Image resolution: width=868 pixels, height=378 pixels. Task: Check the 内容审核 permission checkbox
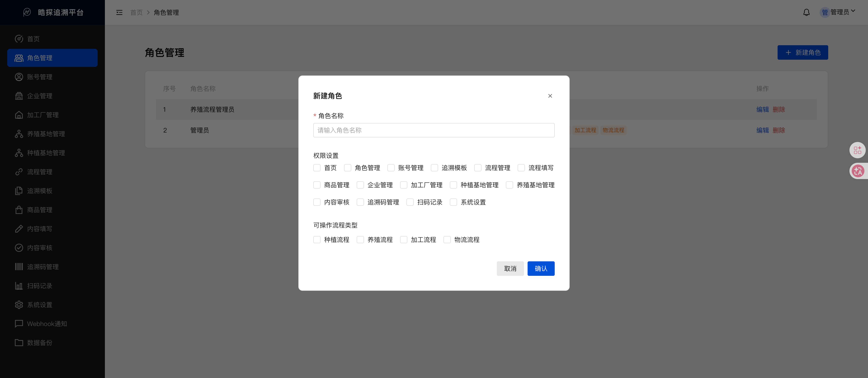[x=317, y=202]
